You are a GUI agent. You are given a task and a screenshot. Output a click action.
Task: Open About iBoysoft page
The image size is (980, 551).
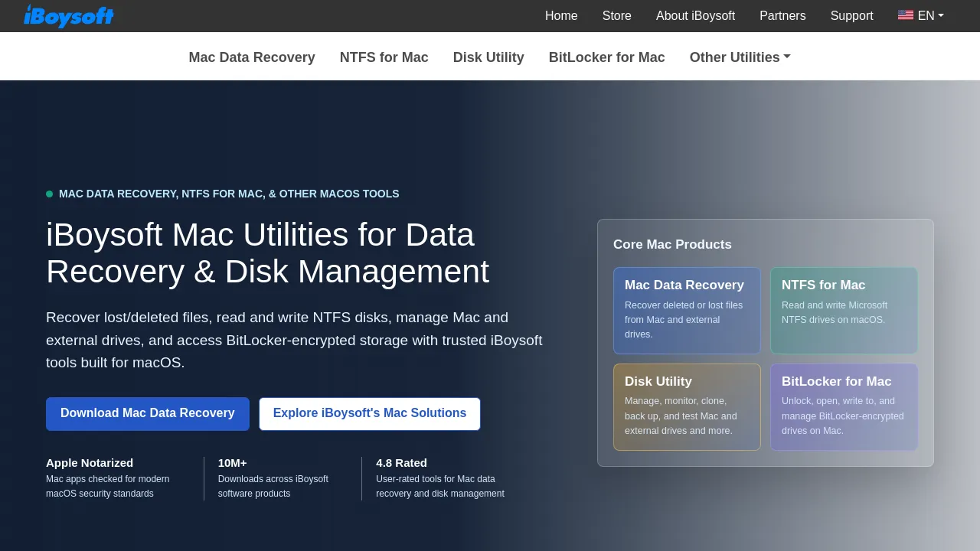click(x=695, y=15)
